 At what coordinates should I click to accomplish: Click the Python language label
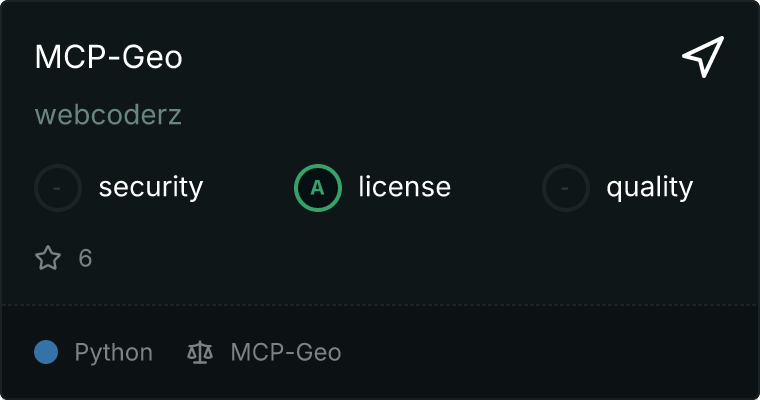coord(114,352)
